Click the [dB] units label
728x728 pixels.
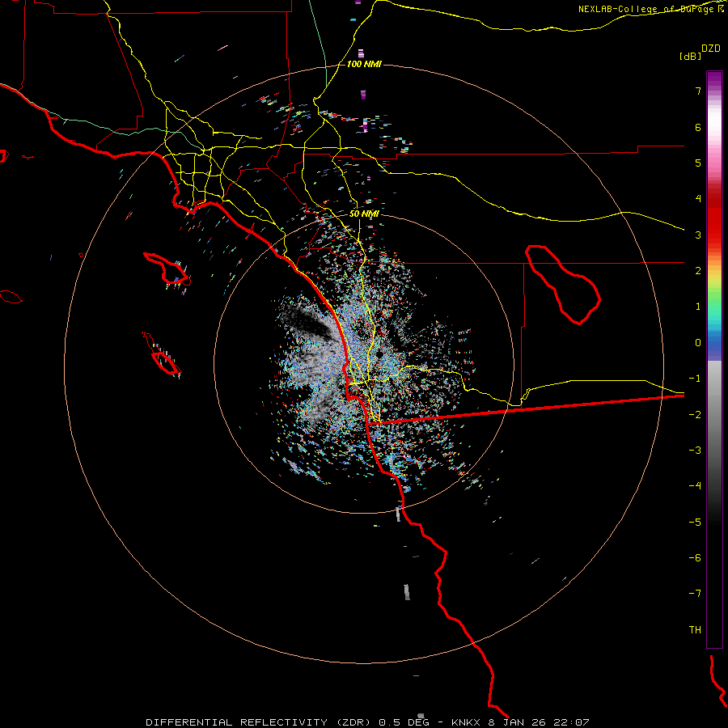coord(691,56)
